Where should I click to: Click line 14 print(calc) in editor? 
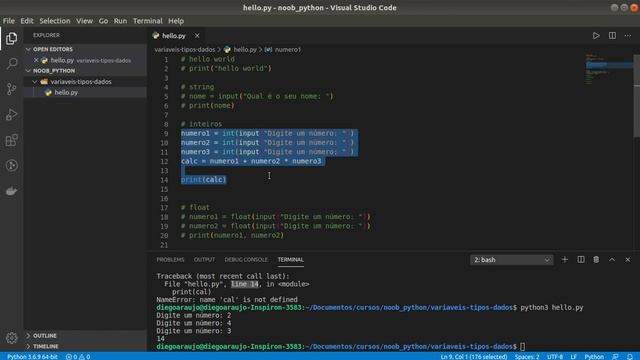[x=204, y=180]
